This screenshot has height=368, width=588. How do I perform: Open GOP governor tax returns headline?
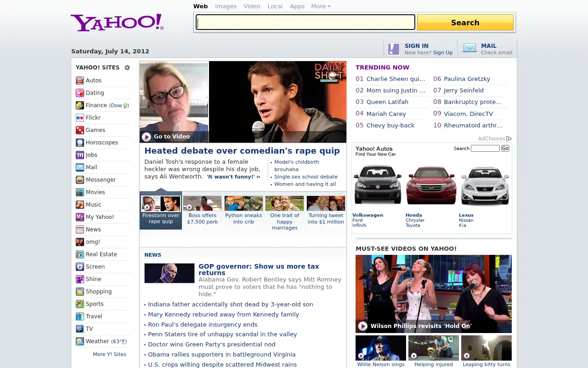click(x=259, y=270)
